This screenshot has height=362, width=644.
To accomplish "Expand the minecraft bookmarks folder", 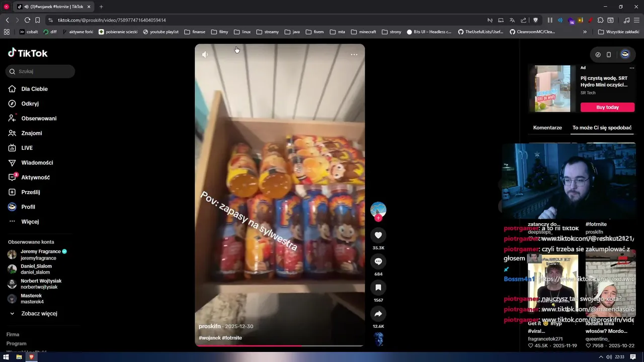I will [x=364, y=32].
